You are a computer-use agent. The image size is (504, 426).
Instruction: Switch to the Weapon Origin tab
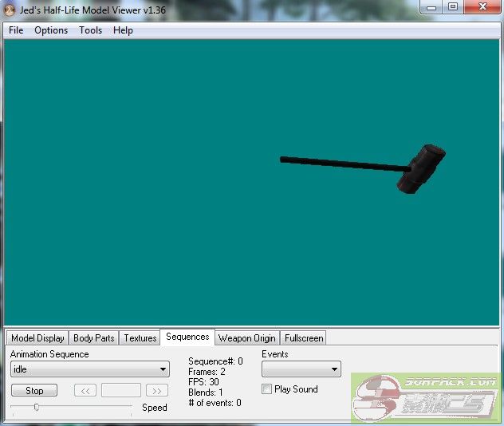tap(247, 338)
